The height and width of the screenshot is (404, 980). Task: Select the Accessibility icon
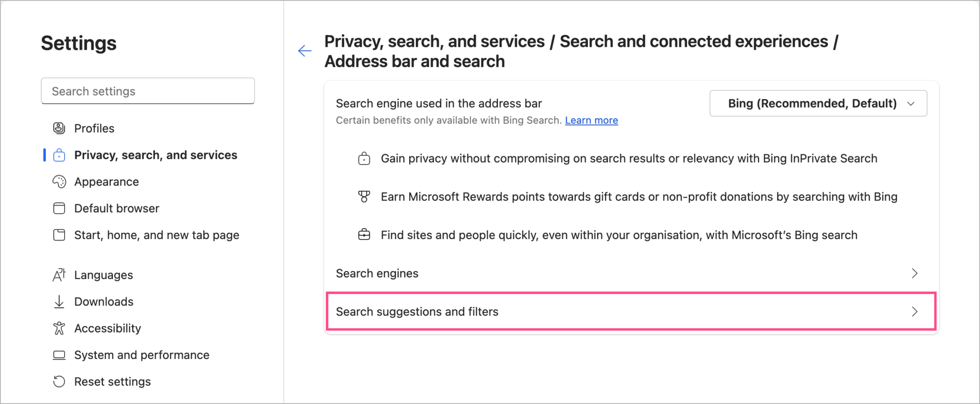coord(59,328)
